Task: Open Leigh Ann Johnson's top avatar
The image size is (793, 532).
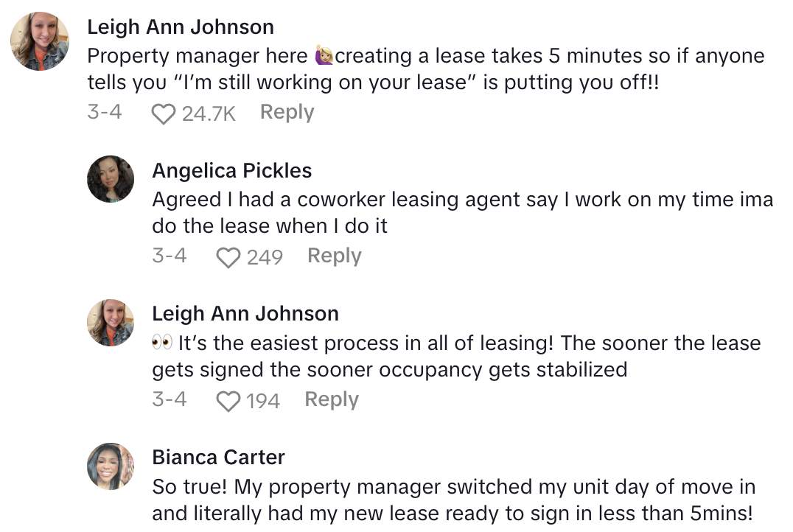Action: (40, 41)
